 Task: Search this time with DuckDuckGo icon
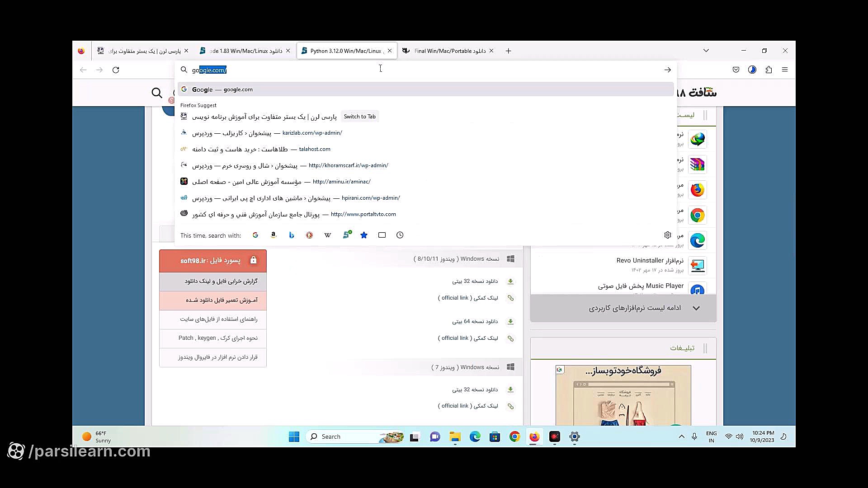click(310, 235)
